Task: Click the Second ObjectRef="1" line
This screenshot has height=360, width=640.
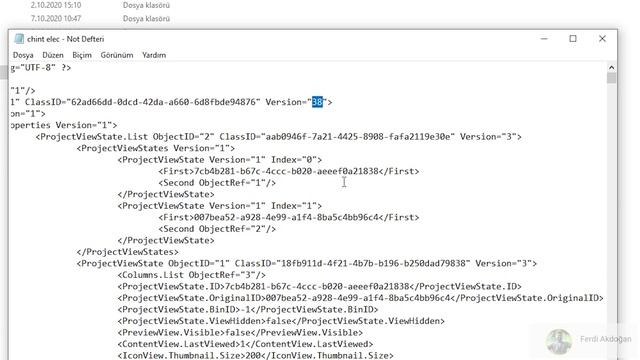Action: coord(217,182)
